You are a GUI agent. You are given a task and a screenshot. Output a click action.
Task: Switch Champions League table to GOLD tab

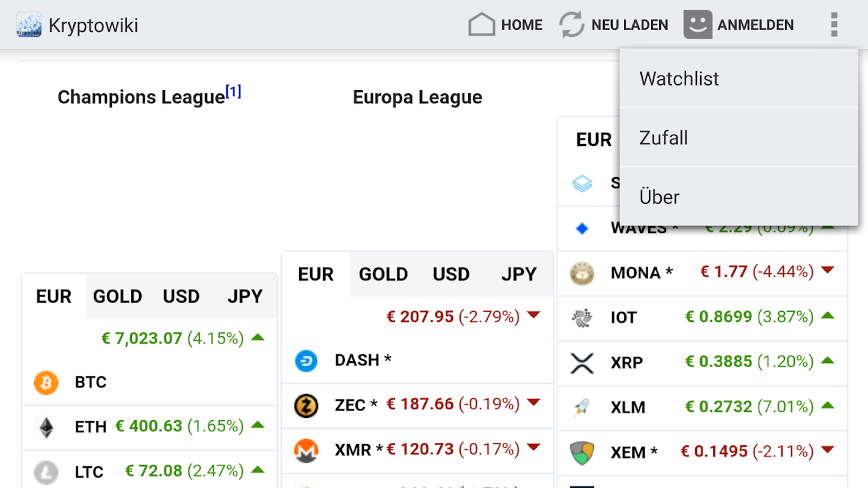pyautogui.click(x=117, y=296)
